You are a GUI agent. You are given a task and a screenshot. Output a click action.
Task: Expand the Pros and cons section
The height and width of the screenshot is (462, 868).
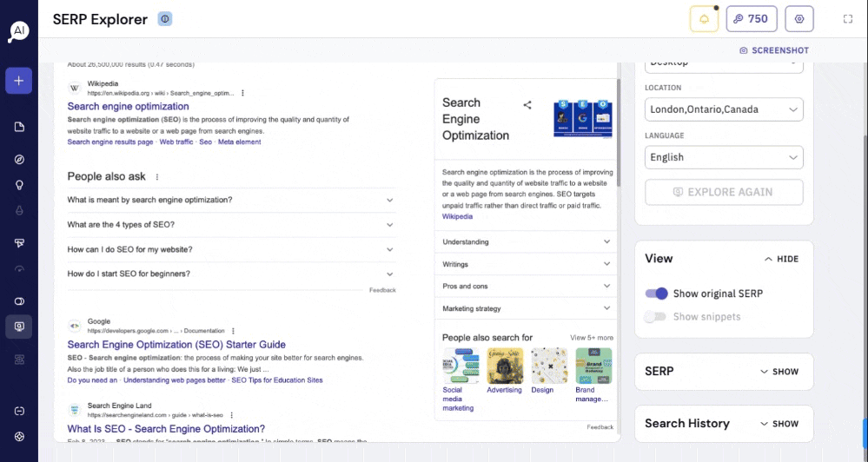pos(526,286)
